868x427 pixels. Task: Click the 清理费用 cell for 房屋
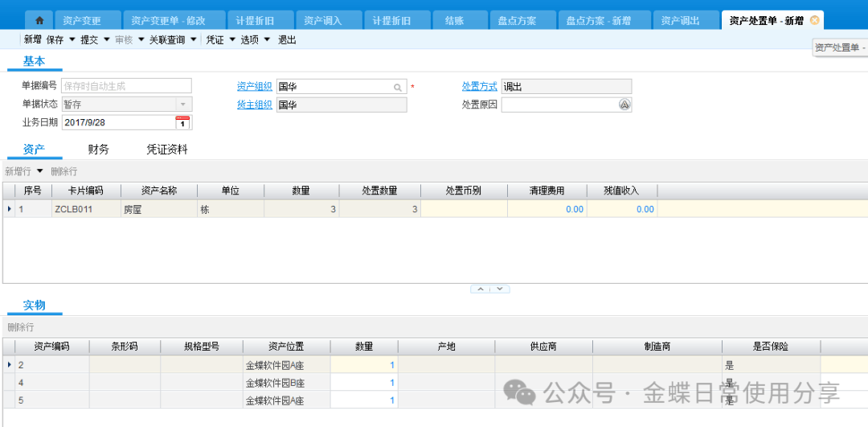coord(547,209)
